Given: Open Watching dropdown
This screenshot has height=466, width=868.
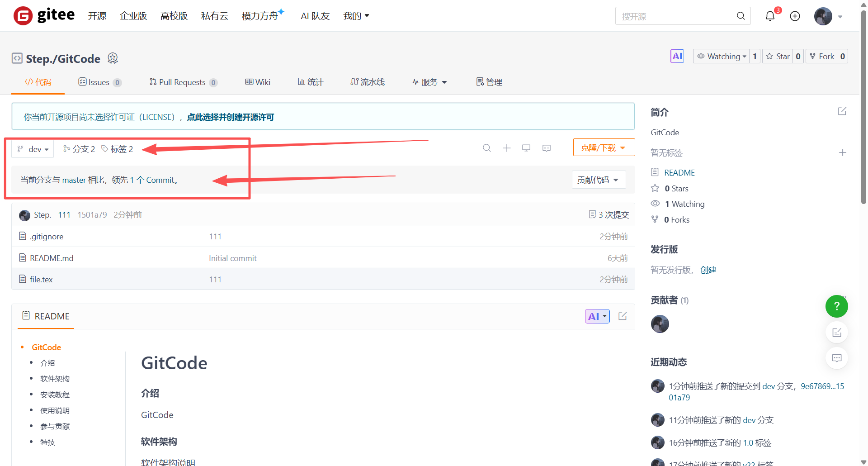Looking at the screenshot, I should pos(721,56).
